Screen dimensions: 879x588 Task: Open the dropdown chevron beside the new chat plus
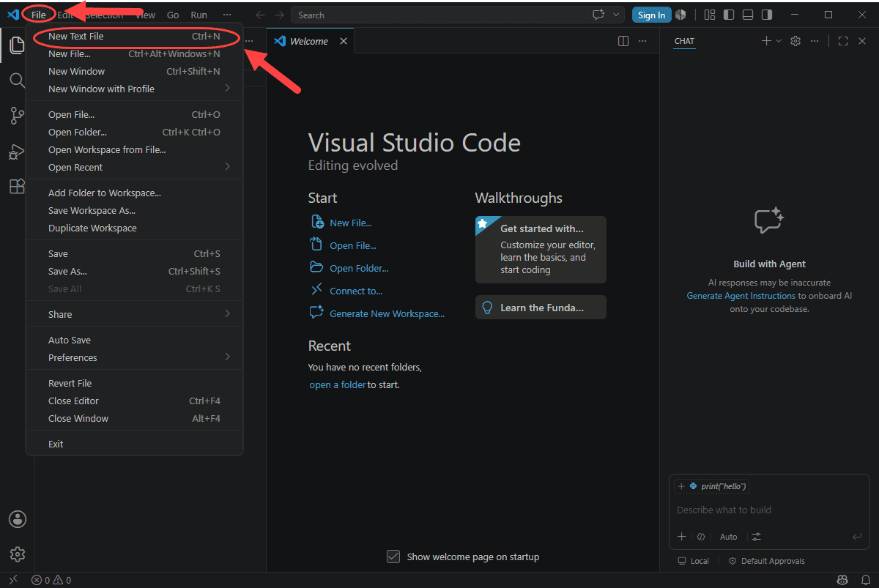[x=779, y=41]
